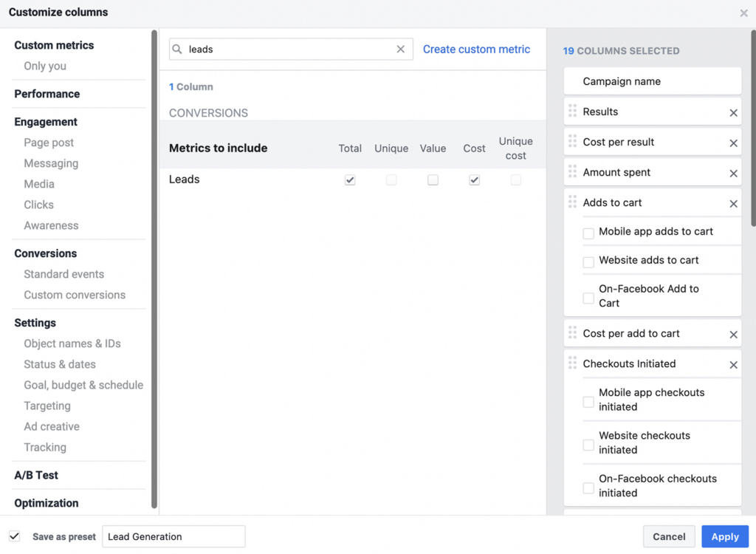Open the Standard events category
Viewport: 756px width, 554px height.
[x=64, y=274]
